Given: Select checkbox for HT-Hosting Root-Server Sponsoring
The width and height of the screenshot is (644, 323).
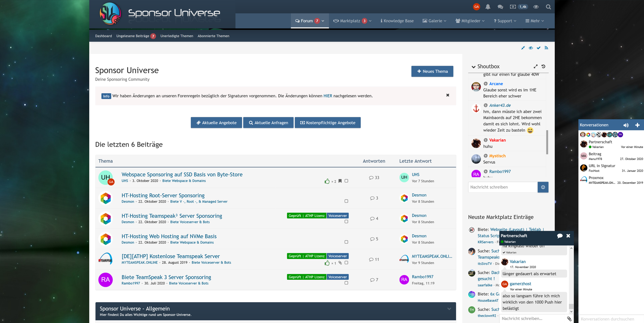Looking at the screenshot, I should [346, 201].
